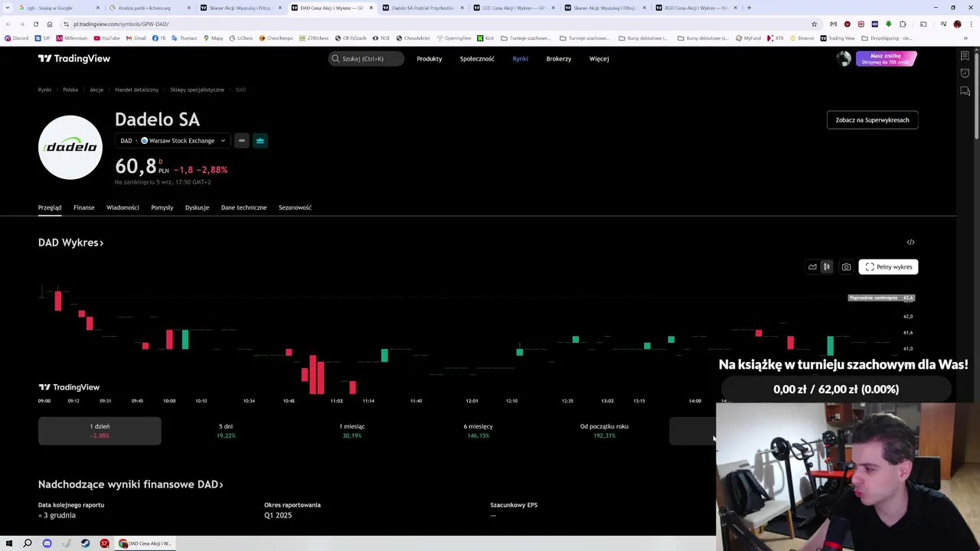Click Zobacz na Superwykresach button
The height and width of the screenshot is (551, 980).
point(872,120)
